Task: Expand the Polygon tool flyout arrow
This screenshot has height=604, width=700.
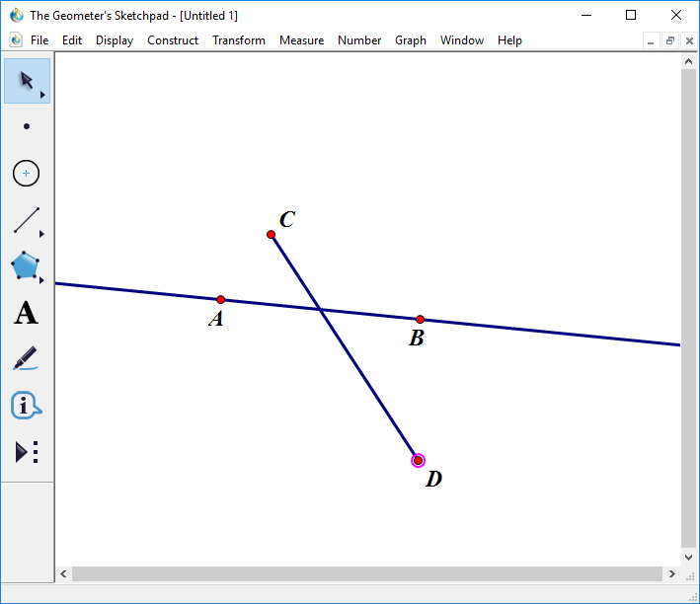Action: [41, 280]
